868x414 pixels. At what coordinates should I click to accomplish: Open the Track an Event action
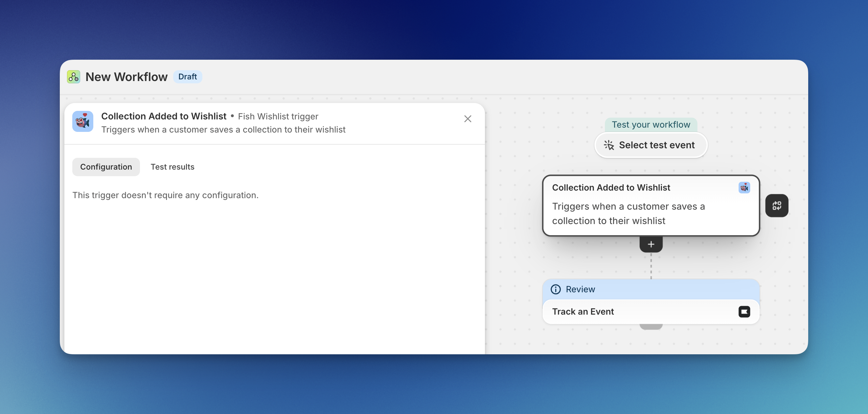[651, 312]
